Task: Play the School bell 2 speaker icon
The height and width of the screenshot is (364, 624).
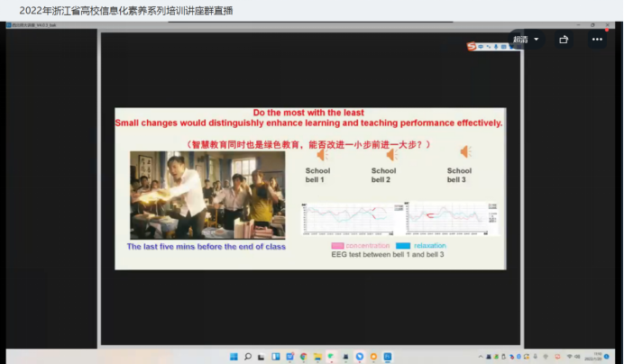Action: pyautogui.click(x=391, y=154)
